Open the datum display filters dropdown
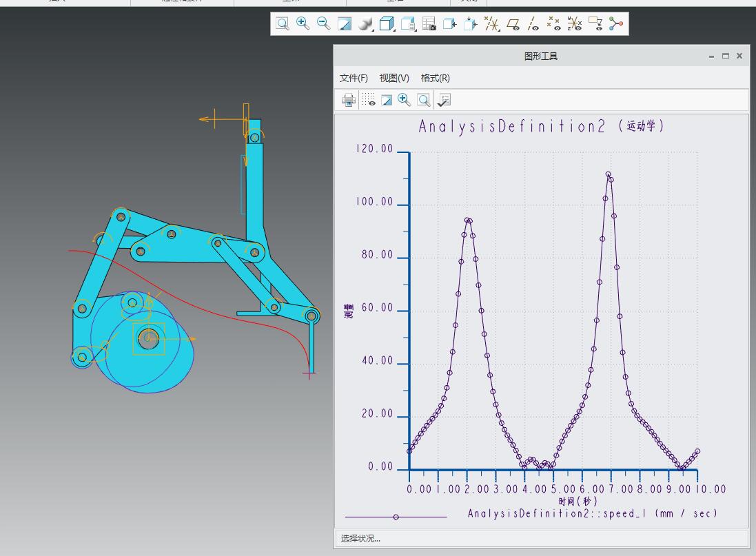The width and height of the screenshot is (756, 556). (x=491, y=23)
